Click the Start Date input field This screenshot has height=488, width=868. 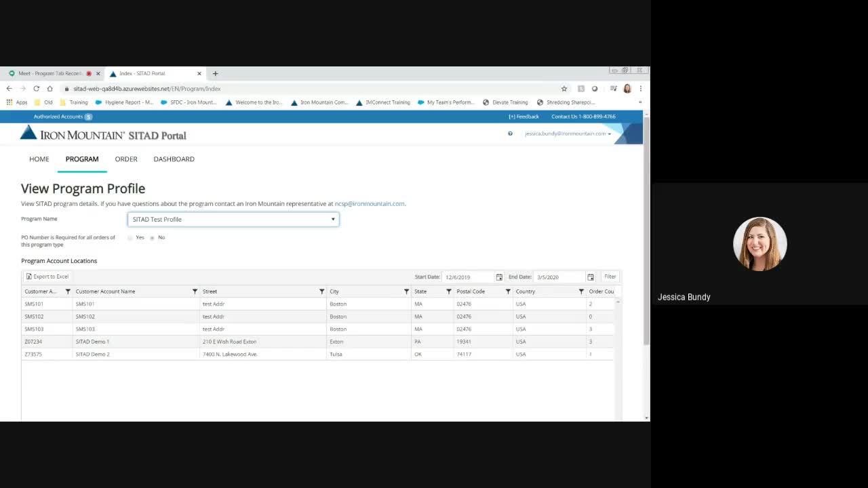(468, 277)
